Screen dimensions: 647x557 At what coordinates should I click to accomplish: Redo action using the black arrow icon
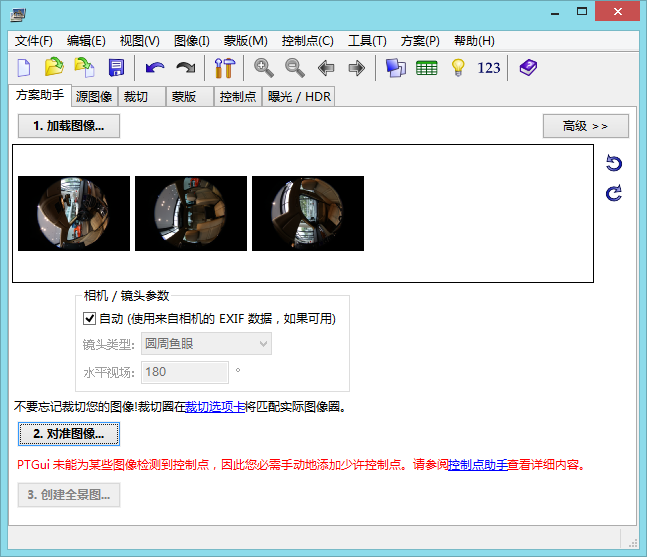click(186, 68)
